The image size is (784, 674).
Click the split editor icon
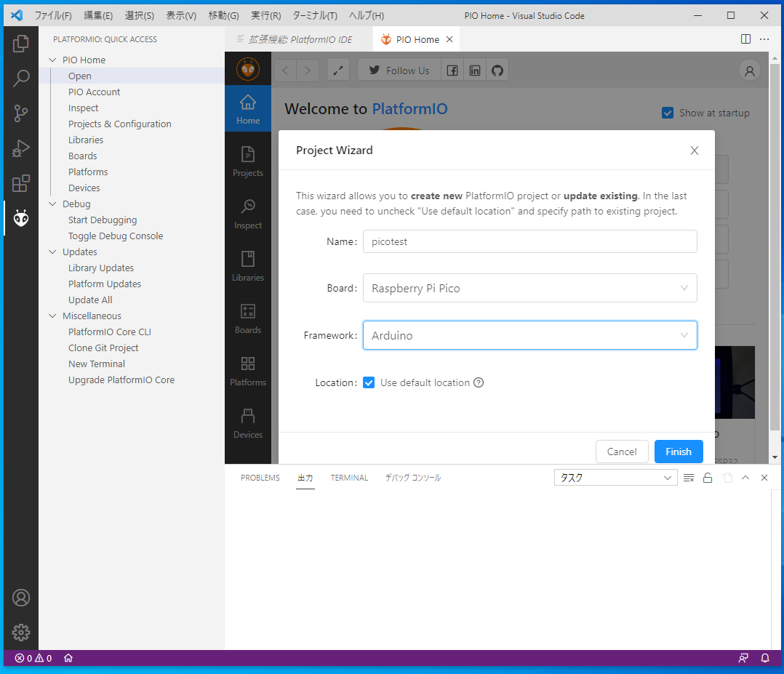coord(745,39)
